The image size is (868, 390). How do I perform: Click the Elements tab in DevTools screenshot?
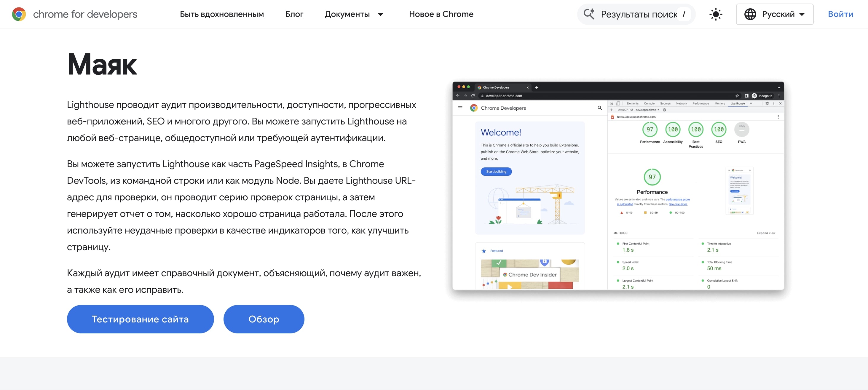(632, 104)
